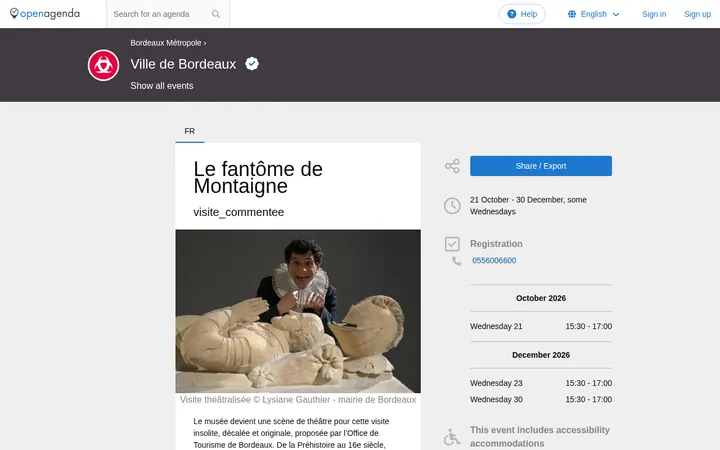Open the Ville de Bordeaux agenda title
Viewport: 720px width, 450px height.
point(183,64)
